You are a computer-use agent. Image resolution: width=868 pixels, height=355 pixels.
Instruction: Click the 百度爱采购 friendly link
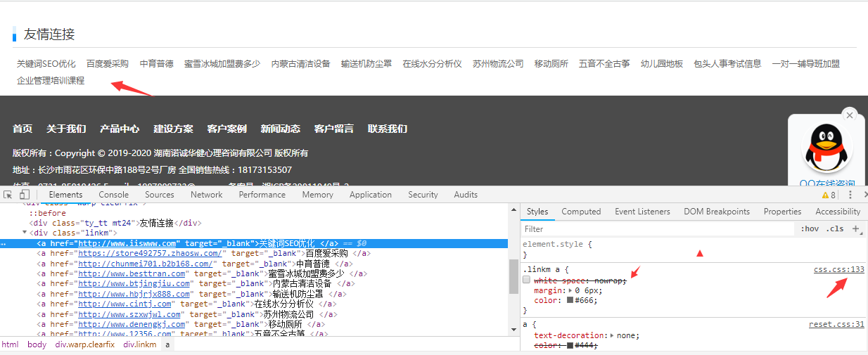coord(108,63)
